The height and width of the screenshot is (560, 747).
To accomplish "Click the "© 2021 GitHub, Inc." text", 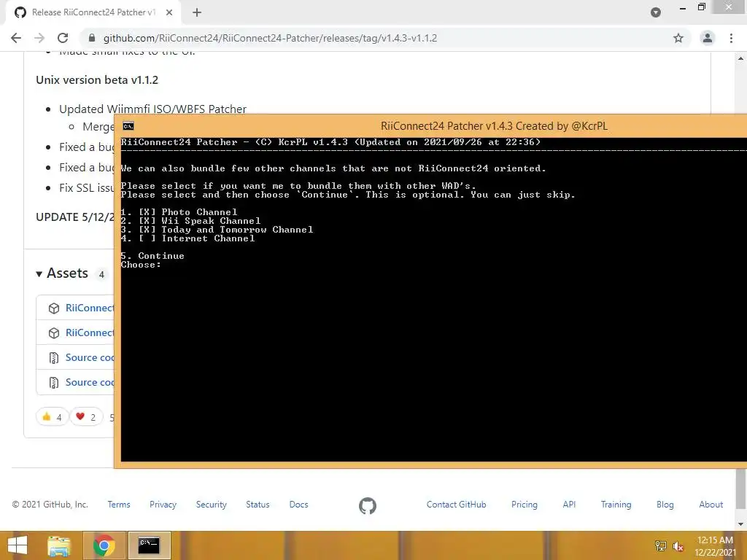I will 50,505.
